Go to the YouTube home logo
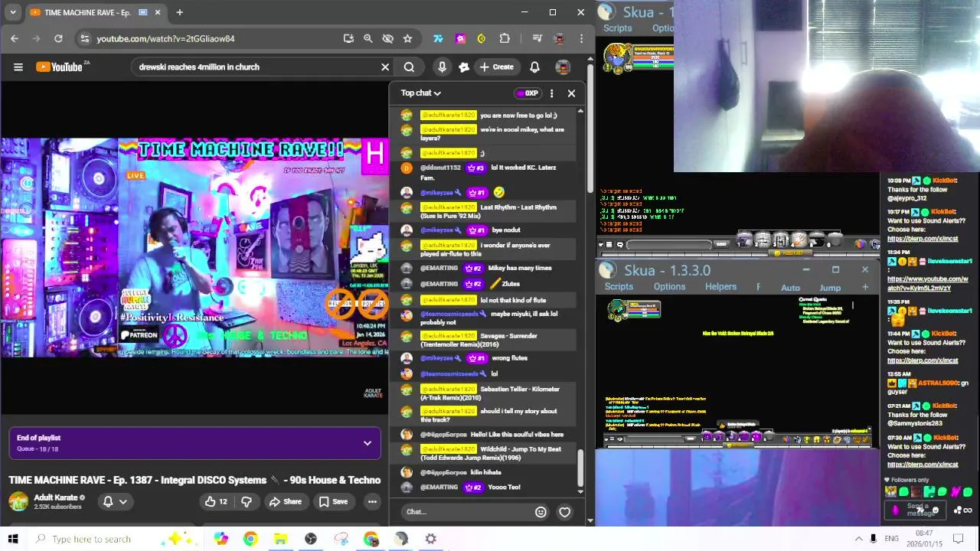Viewport: 980px width, 551px height. [x=58, y=67]
